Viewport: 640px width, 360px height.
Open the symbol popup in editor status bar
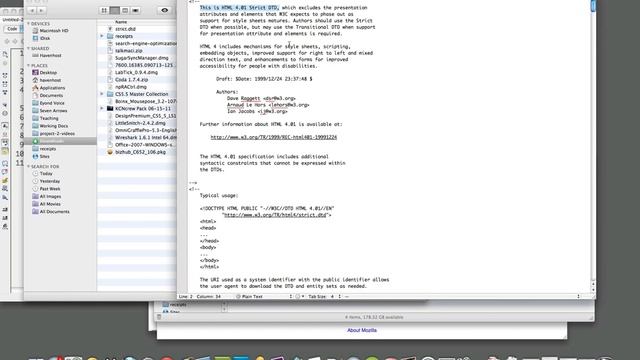pyautogui.click(x=461, y=296)
